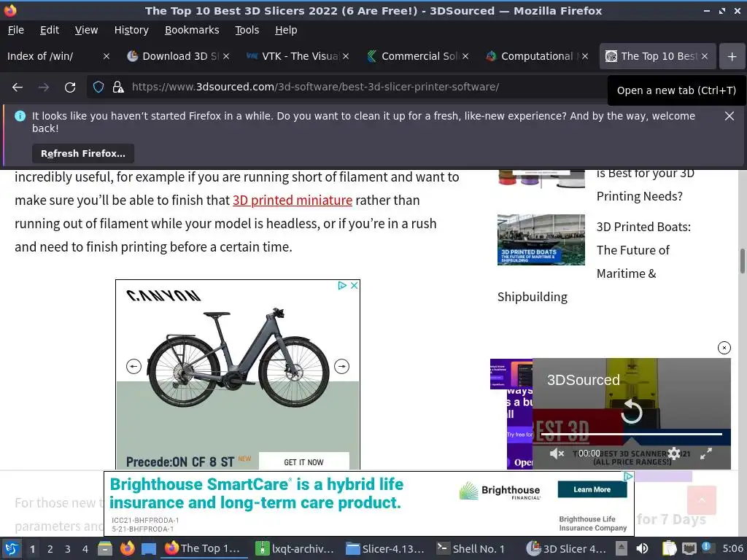The width and height of the screenshot is (747, 560).
Task: Go back to the previous page
Action: pos(18,87)
